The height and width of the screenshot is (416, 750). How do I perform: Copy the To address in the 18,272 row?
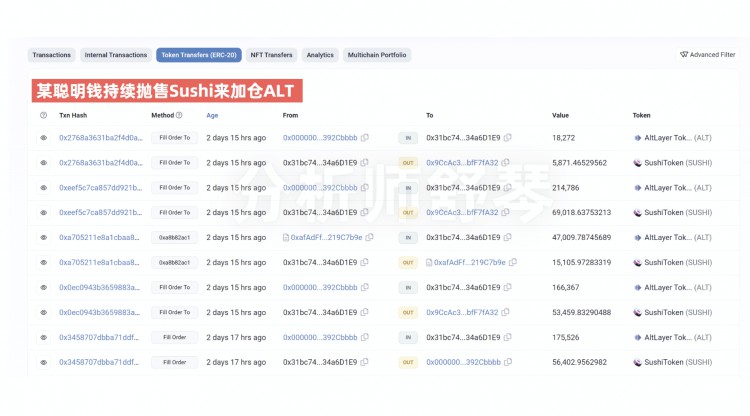tap(507, 138)
